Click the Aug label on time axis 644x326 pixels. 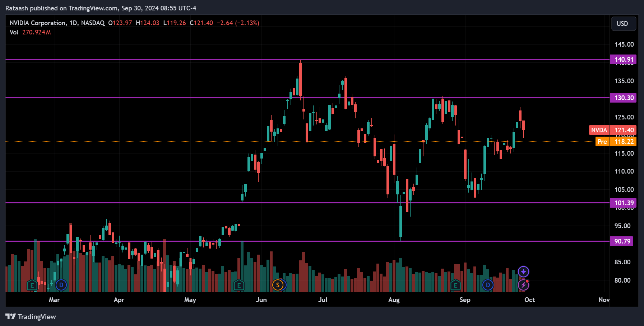(394, 300)
